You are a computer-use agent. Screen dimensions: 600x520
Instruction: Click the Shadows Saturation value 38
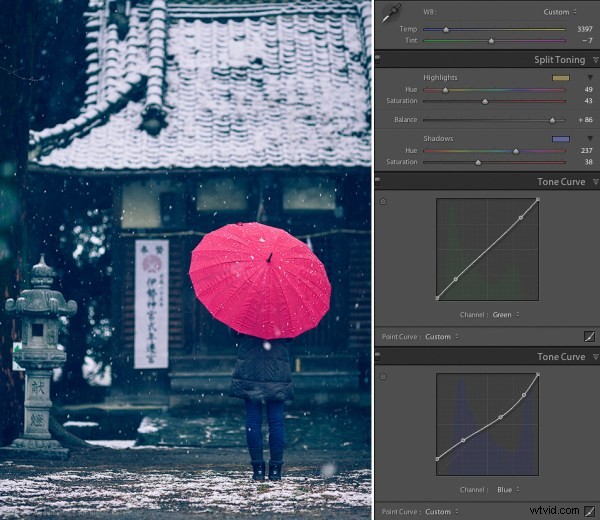coord(588,162)
